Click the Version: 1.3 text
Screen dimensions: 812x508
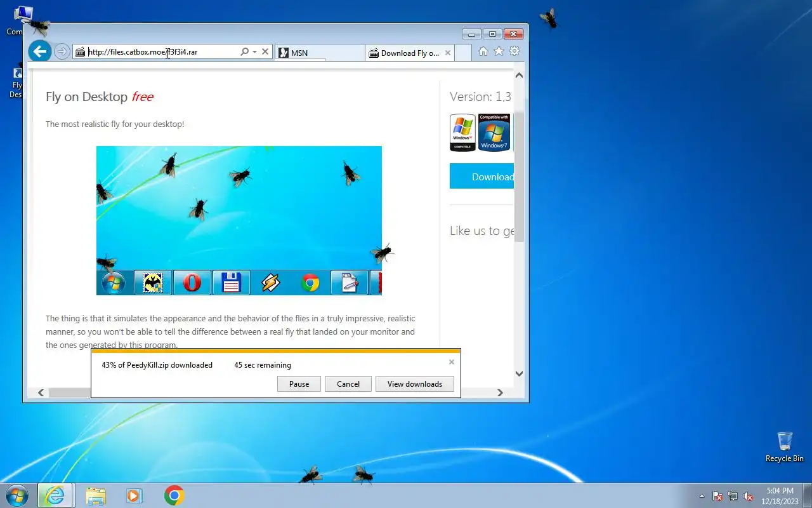pos(480,97)
